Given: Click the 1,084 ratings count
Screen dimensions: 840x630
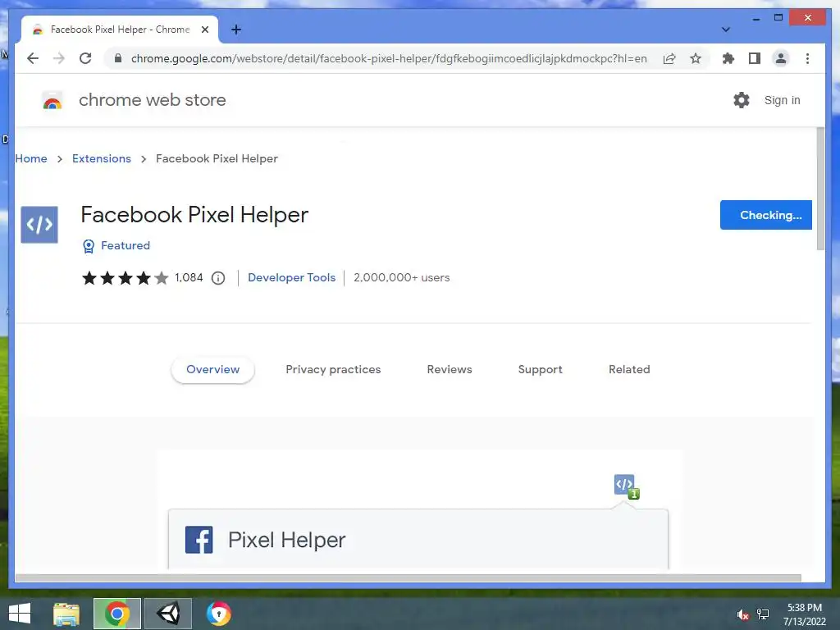Looking at the screenshot, I should (x=189, y=277).
